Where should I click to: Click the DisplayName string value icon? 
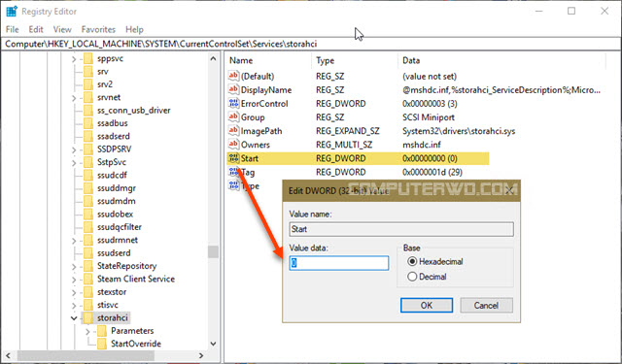click(x=233, y=89)
